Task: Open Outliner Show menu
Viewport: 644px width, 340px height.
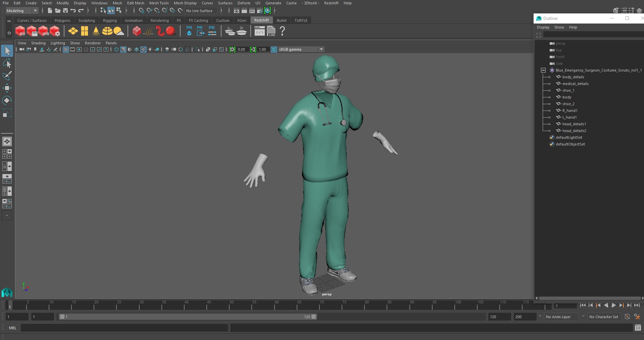Action: [x=559, y=27]
